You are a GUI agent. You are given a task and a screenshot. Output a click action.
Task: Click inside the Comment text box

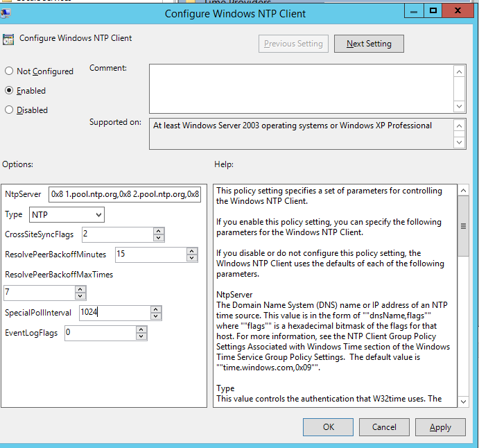tap(302, 89)
